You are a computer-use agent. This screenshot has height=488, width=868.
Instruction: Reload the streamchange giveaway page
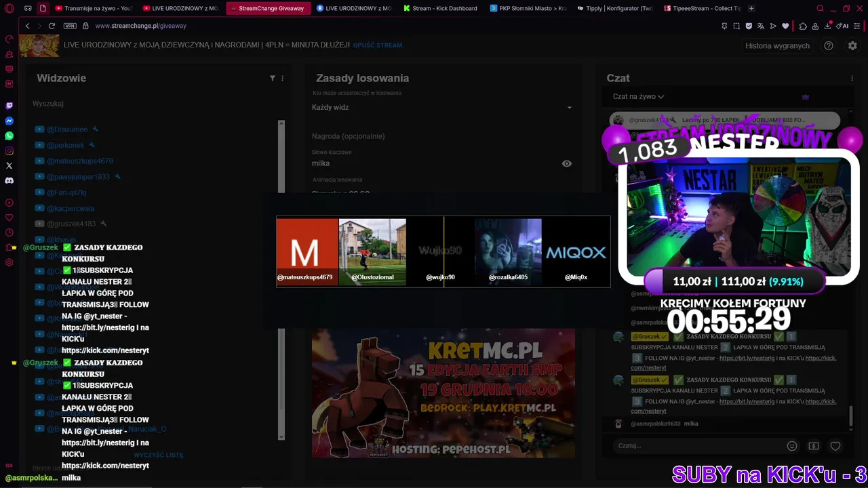coord(52,26)
